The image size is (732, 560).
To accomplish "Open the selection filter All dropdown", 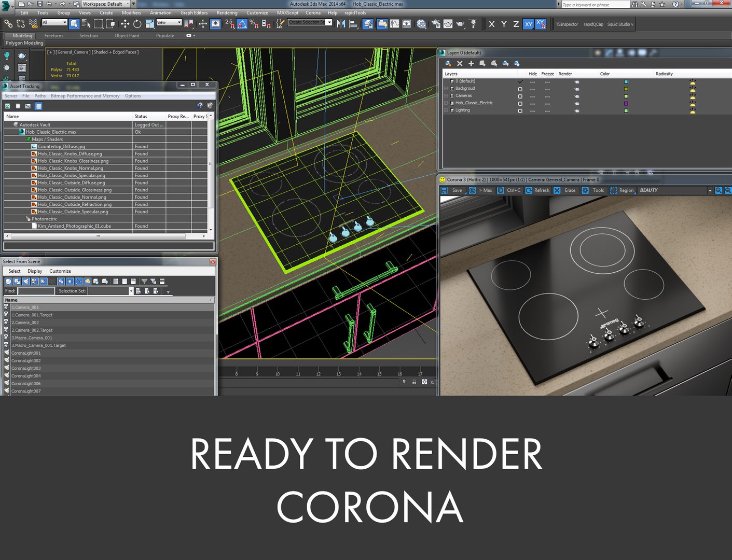I will coord(54,22).
